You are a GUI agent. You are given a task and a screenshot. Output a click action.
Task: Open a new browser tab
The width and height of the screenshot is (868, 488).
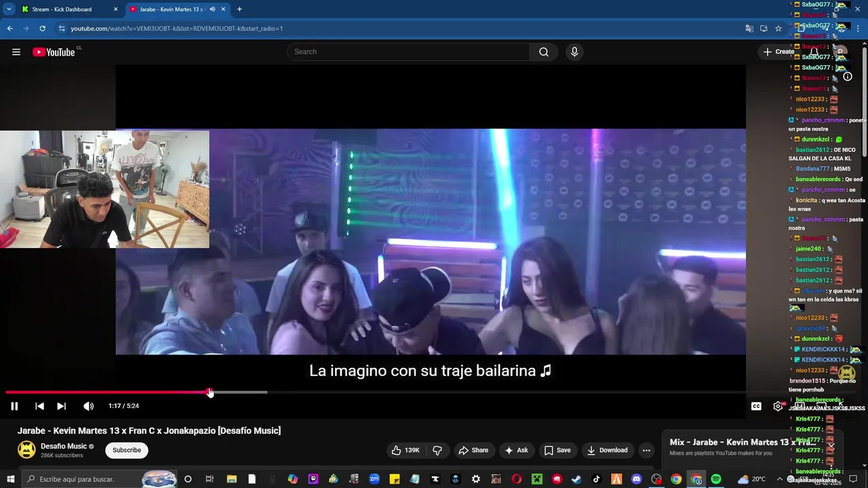[239, 9]
